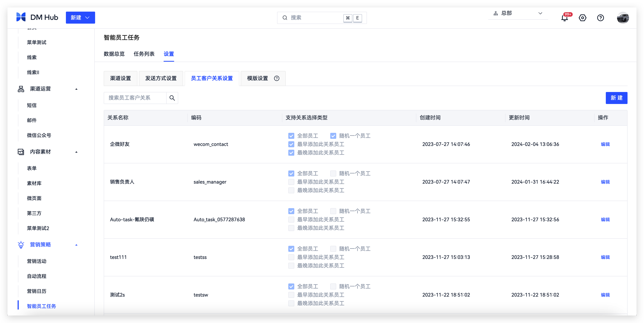Open 线索II in the sidebar
This screenshot has width=644, height=323.
click(33, 72)
